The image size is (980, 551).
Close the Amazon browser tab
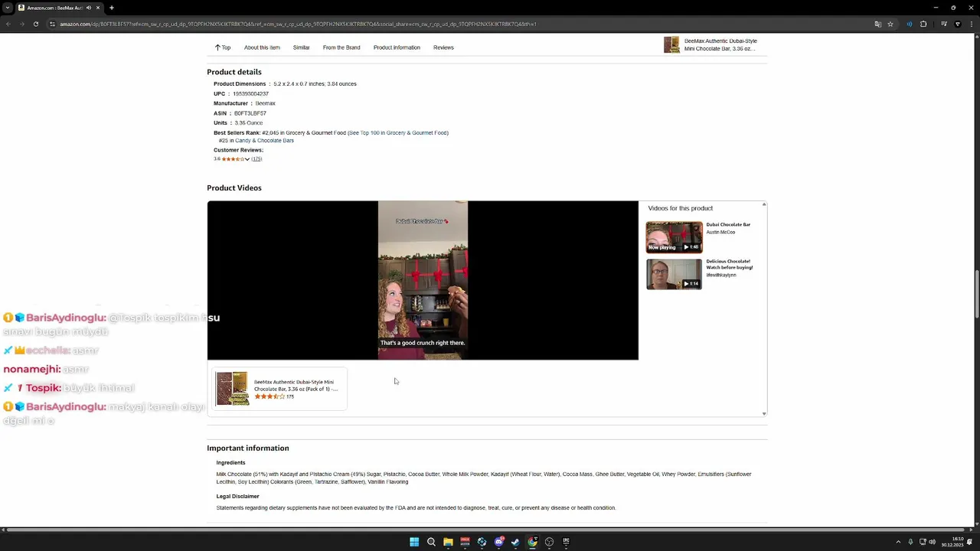click(98, 8)
